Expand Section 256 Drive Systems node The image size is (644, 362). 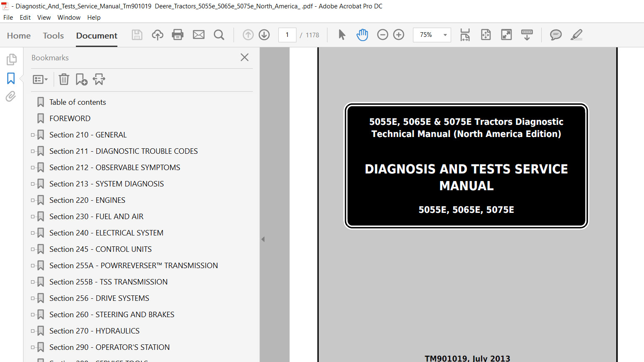(33, 298)
